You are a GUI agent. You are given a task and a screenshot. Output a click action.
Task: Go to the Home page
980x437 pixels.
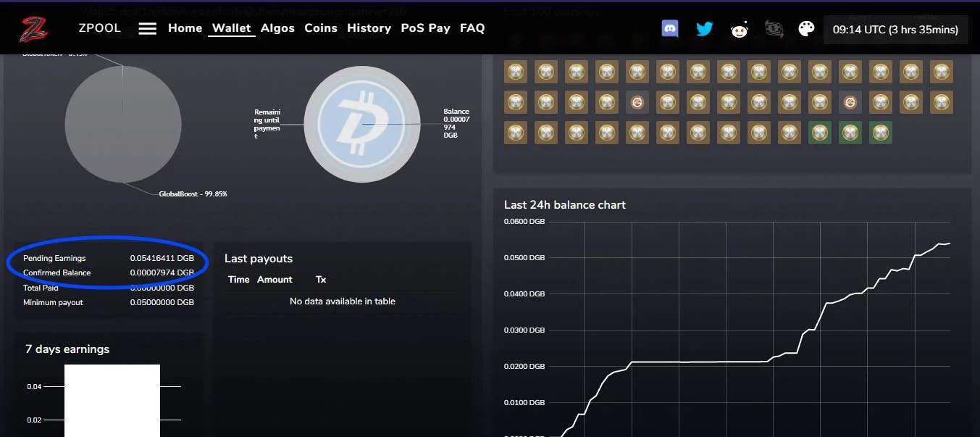coord(185,28)
